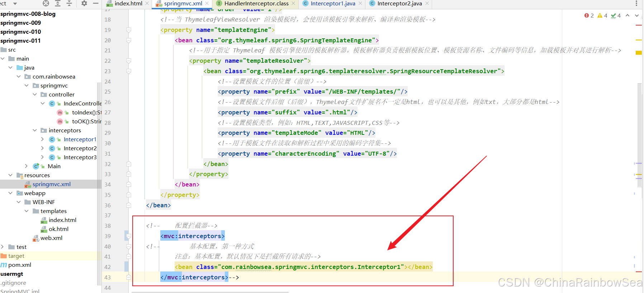
Task: Collapse the main folder in project tree
Action: click(3, 58)
